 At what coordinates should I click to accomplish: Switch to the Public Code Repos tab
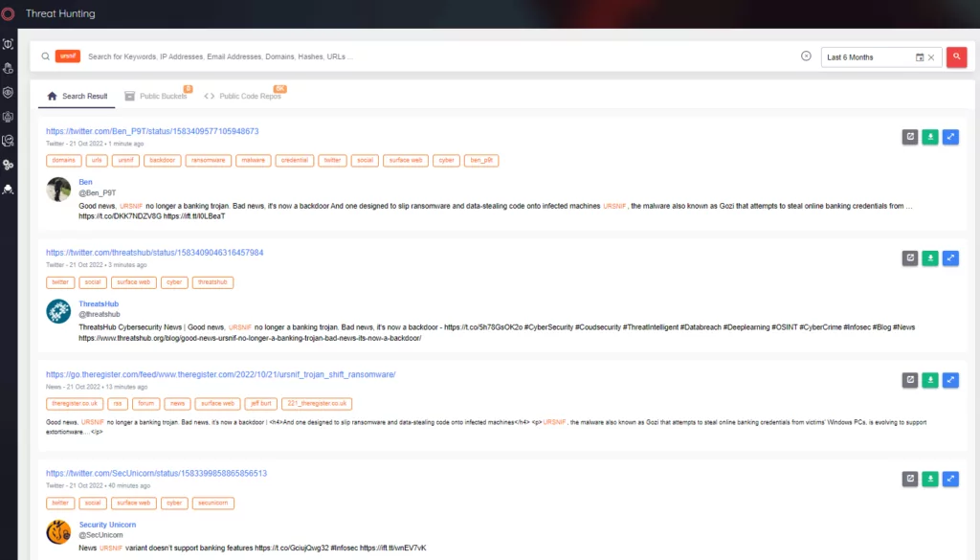pos(243,97)
